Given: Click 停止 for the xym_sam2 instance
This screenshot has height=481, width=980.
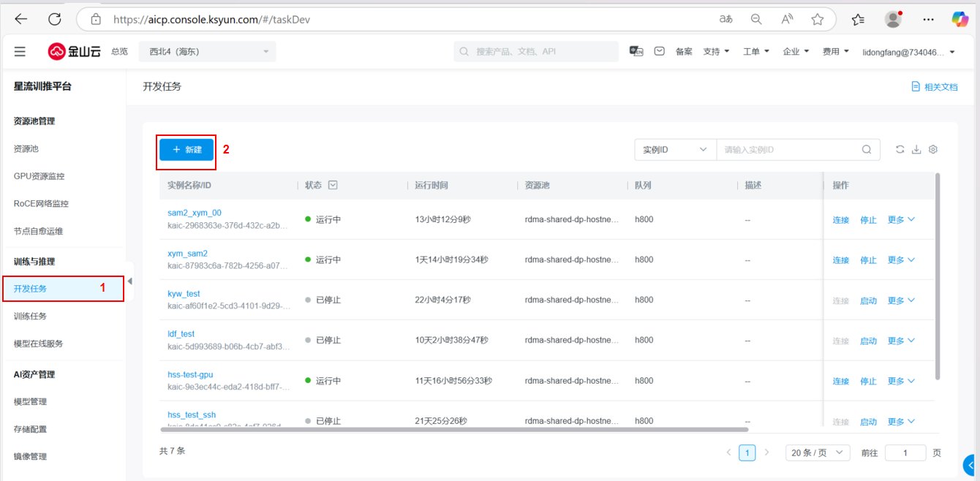Looking at the screenshot, I should (x=868, y=260).
